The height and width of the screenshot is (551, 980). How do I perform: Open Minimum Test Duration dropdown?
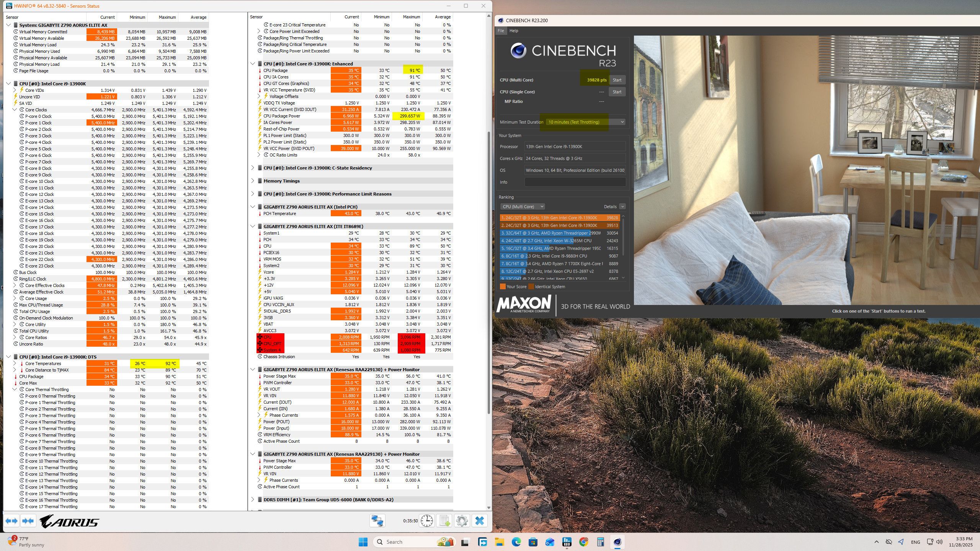(x=585, y=122)
